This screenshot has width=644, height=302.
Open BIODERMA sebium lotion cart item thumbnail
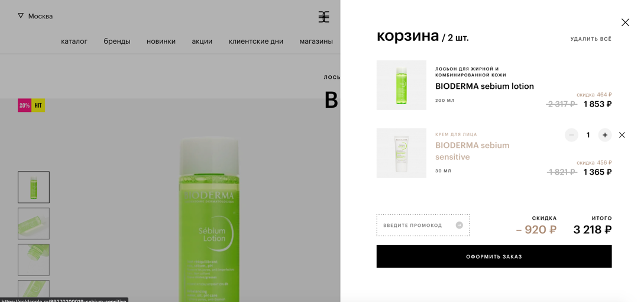(x=402, y=85)
